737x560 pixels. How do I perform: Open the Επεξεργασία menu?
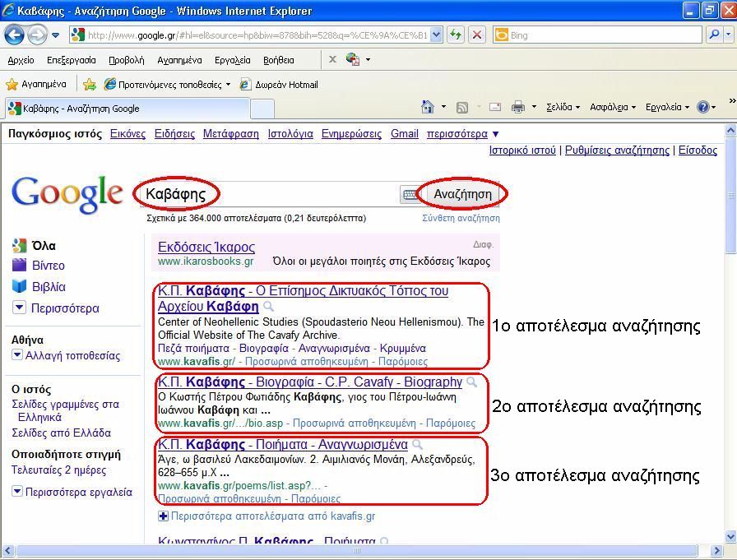71,60
